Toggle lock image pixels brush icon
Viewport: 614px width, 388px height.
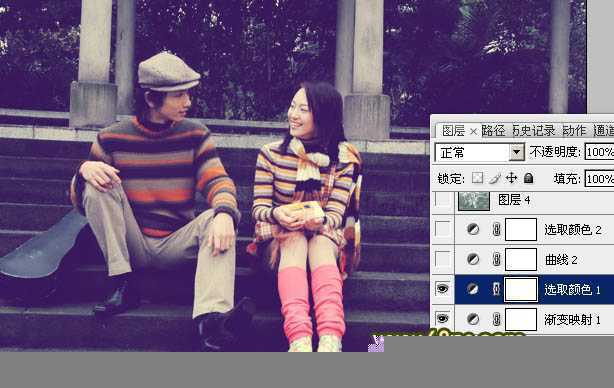[x=495, y=179]
